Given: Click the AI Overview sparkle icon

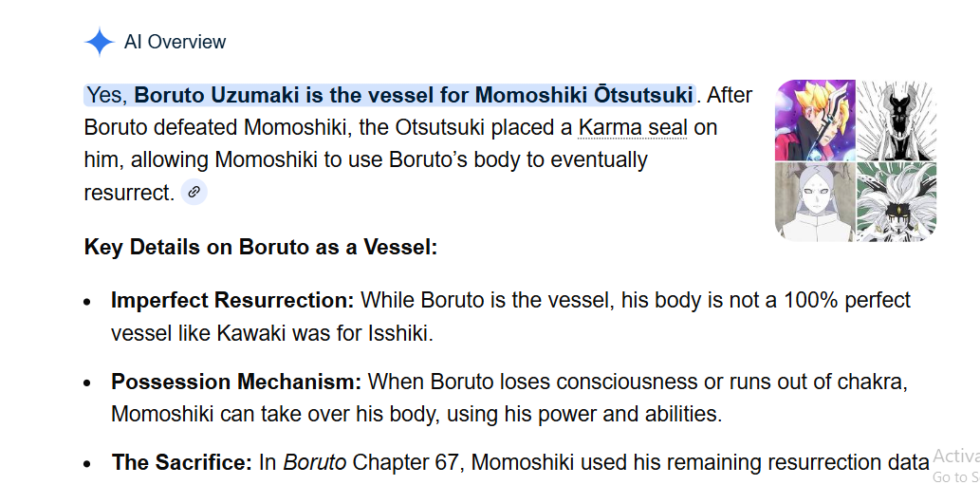Looking at the screenshot, I should pyautogui.click(x=99, y=42).
